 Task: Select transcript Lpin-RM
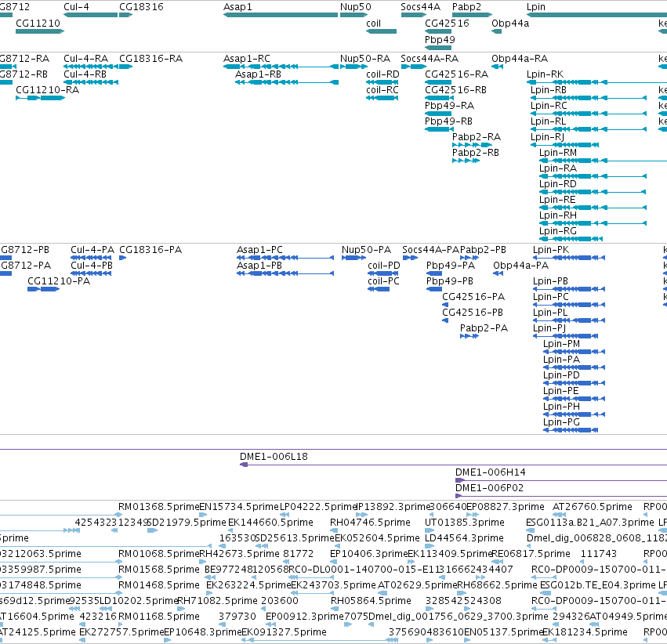click(x=604, y=161)
